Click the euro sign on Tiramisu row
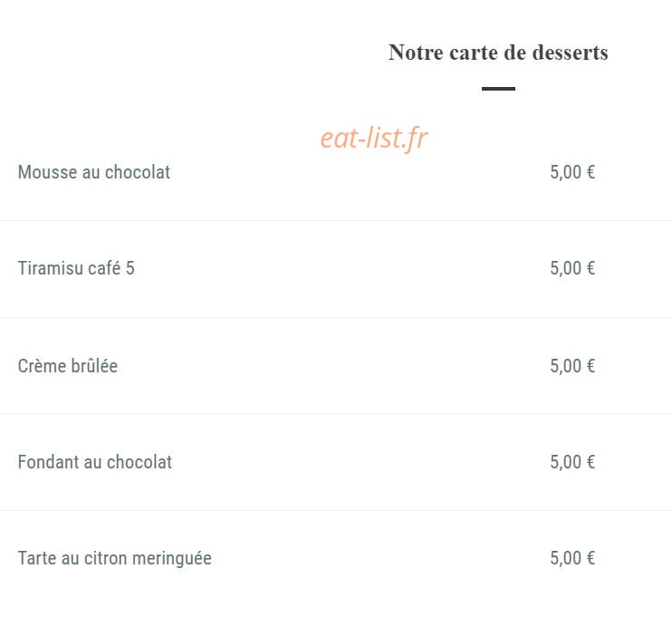The height and width of the screenshot is (636, 672). pos(590,268)
